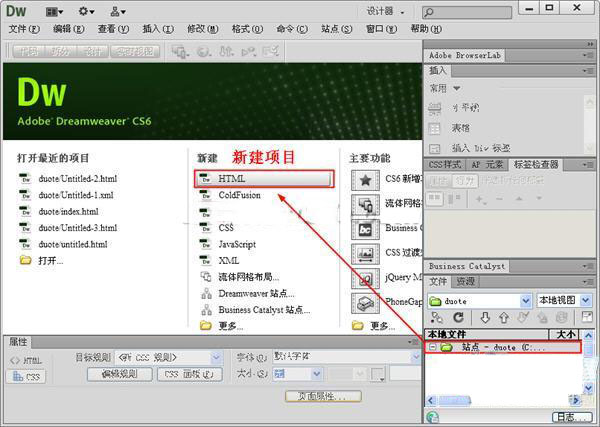This screenshot has height=427, width=600.
Task: Click the CSS transitions feature icon
Action: point(365,254)
